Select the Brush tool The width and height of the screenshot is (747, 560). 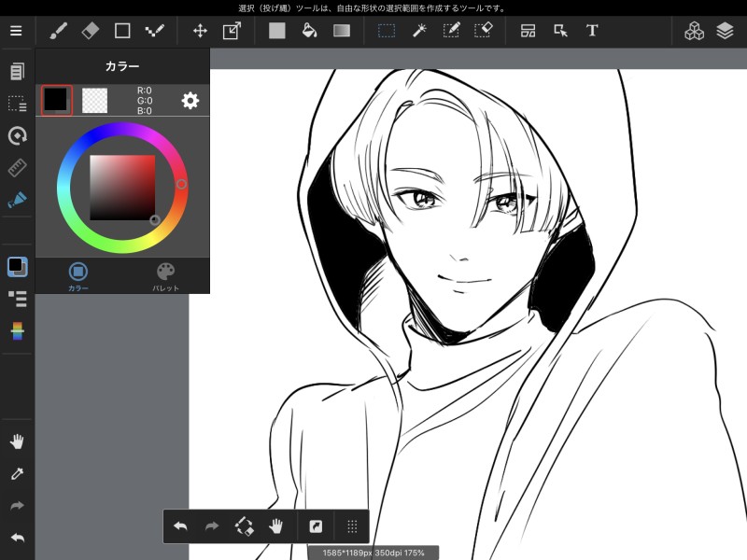58,31
